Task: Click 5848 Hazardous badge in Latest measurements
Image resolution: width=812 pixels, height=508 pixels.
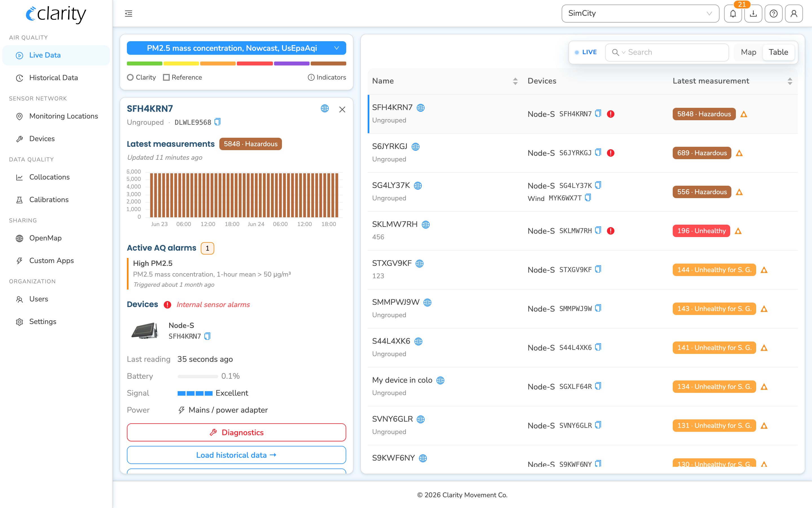Action: tap(250, 144)
